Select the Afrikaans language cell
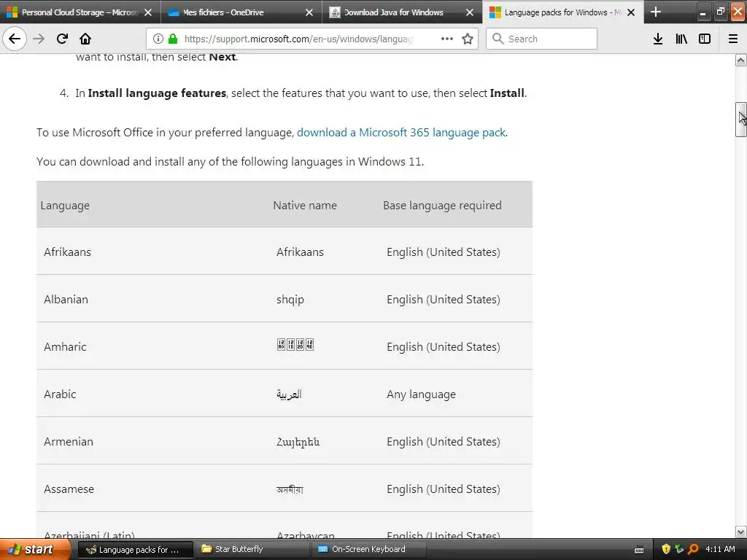747x560 pixels. (x=67, y=252)
